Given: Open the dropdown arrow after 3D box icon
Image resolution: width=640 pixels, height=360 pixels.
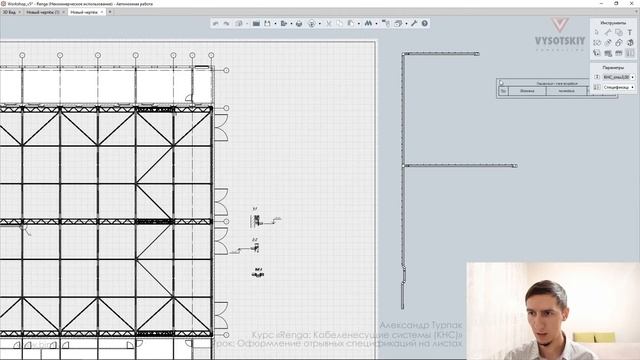Looking at the screenshot, I should point(247,24).
